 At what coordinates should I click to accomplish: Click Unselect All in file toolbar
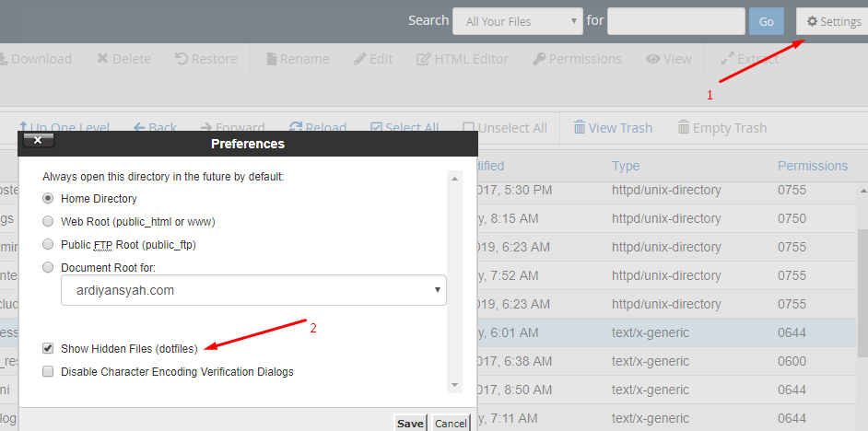pos(505,128)
